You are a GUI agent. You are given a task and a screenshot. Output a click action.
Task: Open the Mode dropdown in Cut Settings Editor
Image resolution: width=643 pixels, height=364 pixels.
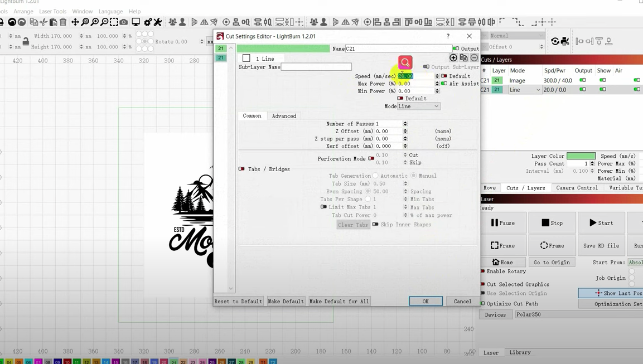click(419, 106)
